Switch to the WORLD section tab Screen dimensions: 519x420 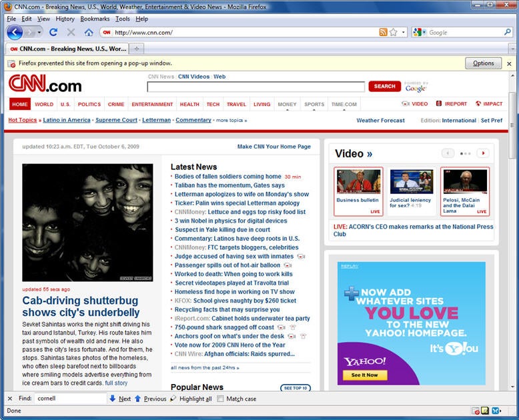44,104
